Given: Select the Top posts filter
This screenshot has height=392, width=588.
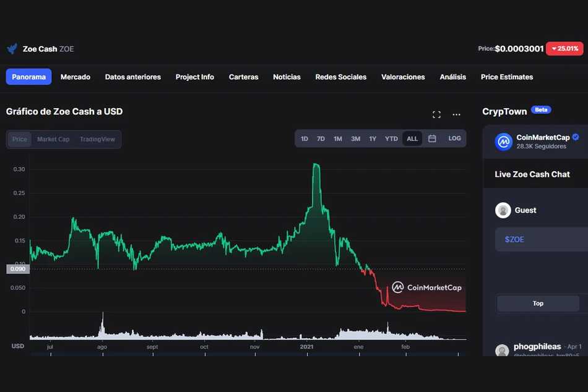Looking at the screenshot, I should (538, 303).
